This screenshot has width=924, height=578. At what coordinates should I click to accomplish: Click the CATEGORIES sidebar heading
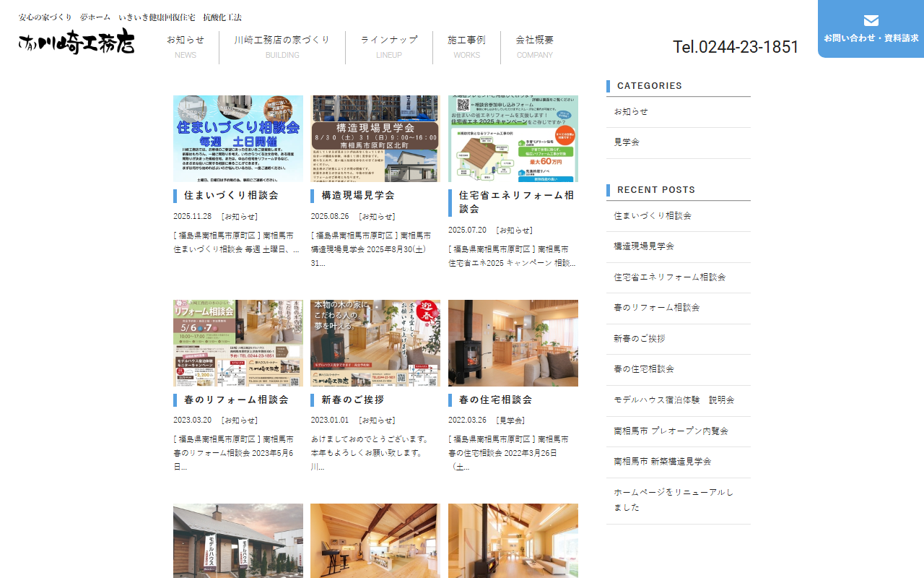coord(650,86)
